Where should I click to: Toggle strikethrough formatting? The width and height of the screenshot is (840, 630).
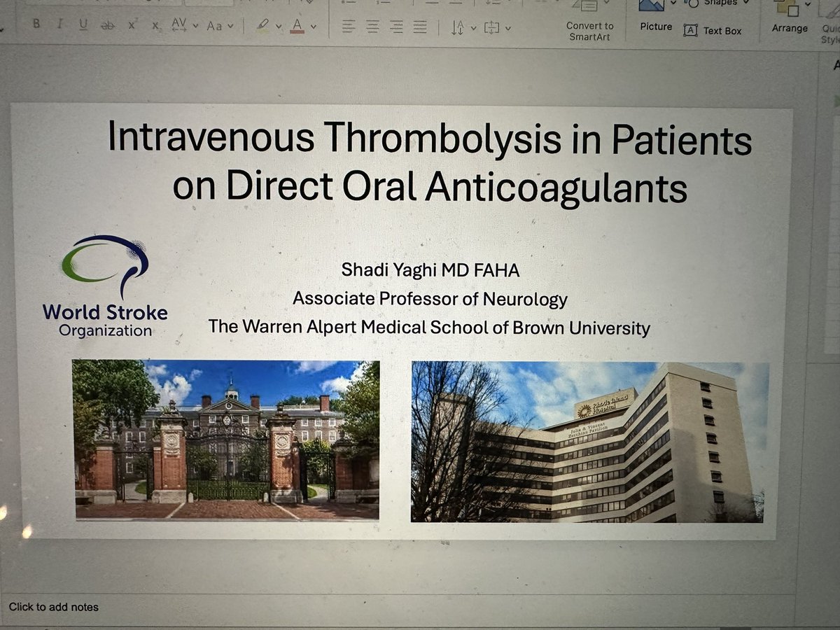pos(107,25)
